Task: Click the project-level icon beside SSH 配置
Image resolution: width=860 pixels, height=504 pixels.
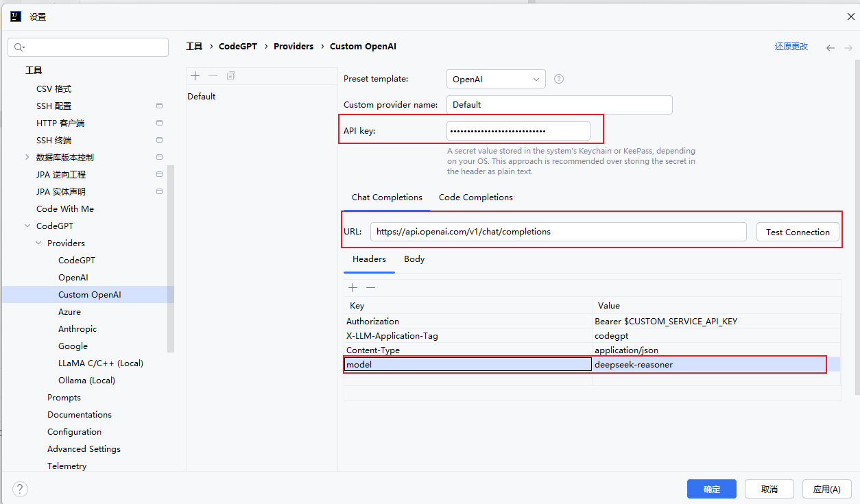Action: tap(159, 106)
